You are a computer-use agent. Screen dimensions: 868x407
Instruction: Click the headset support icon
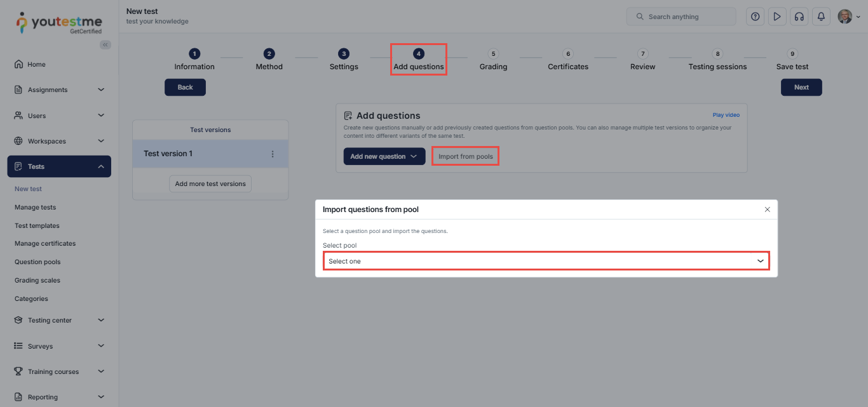pos(799,17)
